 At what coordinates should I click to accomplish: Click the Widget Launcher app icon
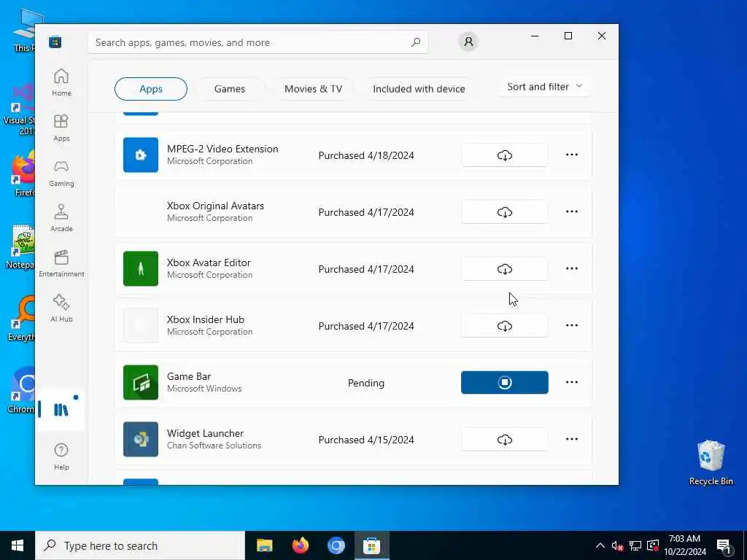(x=141, y=440)
